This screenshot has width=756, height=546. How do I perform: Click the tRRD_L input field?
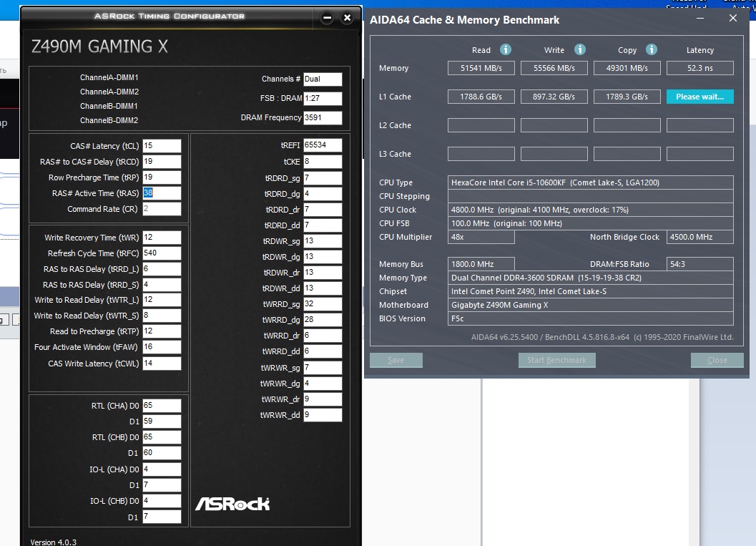pos(162,268)
